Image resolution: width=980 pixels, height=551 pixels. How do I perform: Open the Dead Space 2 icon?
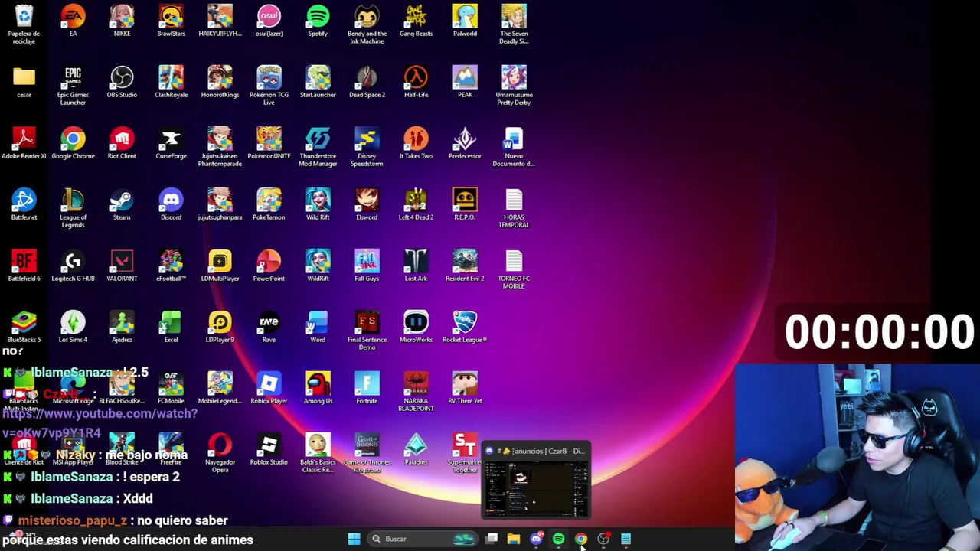tap(367, 82)
